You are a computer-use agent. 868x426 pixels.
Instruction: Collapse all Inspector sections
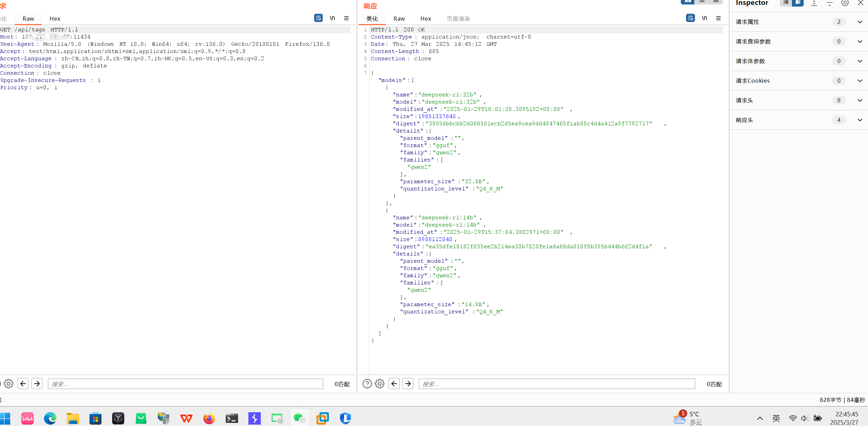829,3
